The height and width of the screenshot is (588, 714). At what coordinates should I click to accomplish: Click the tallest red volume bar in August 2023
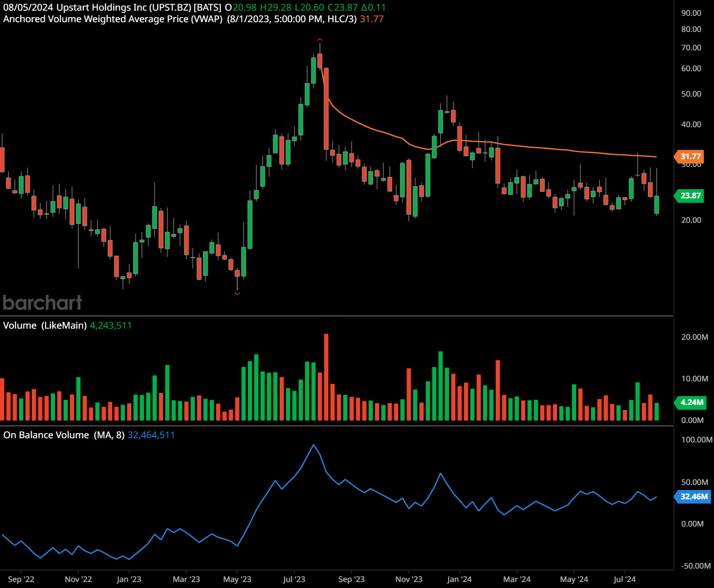point(326,377)
